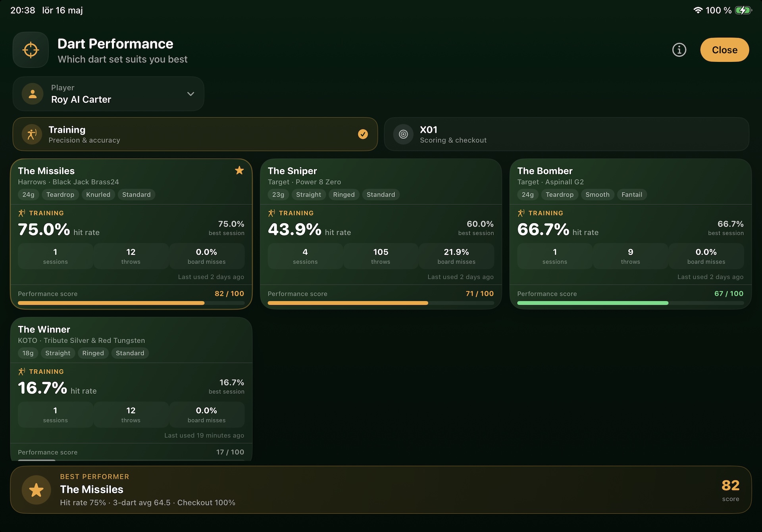Click the training icon in The Bomber card
Image resolution: width=762 pixels, height=532 pixels.
521,213
